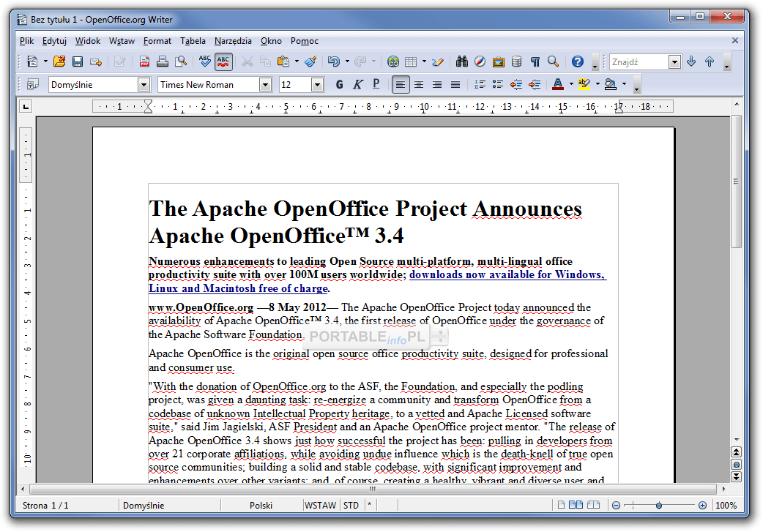Show drawing functions pencil icon

[x=437, y=61]
